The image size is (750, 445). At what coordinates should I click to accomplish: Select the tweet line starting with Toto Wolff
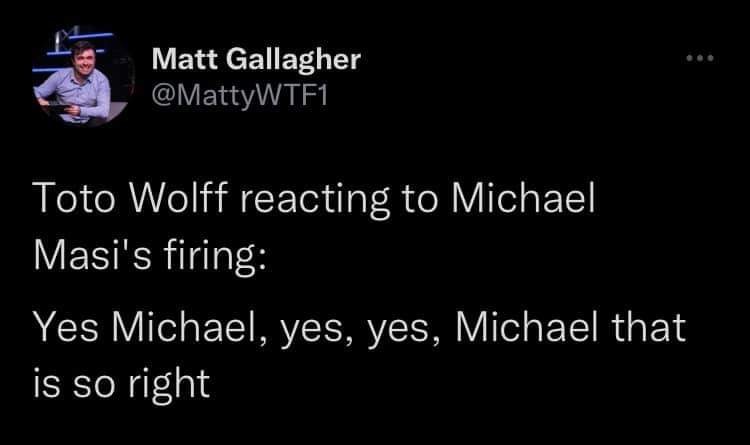click(x=314, y=199)
